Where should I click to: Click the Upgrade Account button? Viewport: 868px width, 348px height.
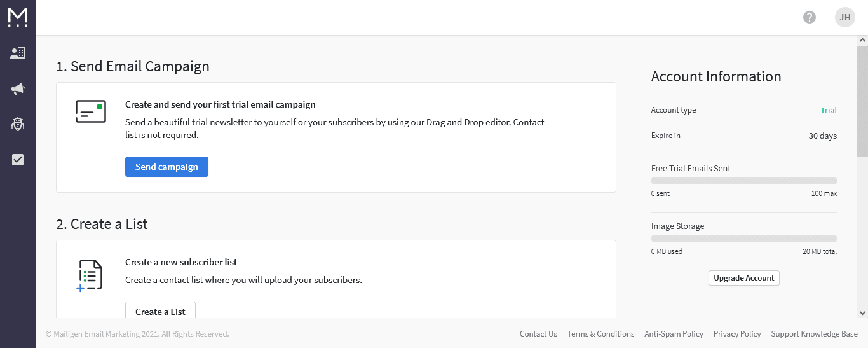[x=744, y=278]
